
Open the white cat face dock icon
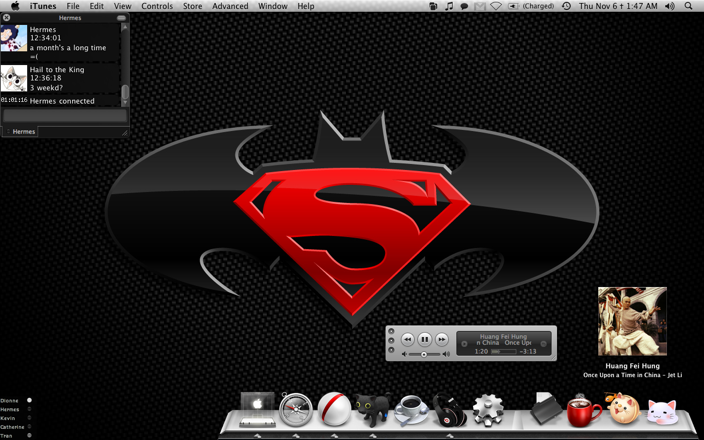click(x=662, y=412)
